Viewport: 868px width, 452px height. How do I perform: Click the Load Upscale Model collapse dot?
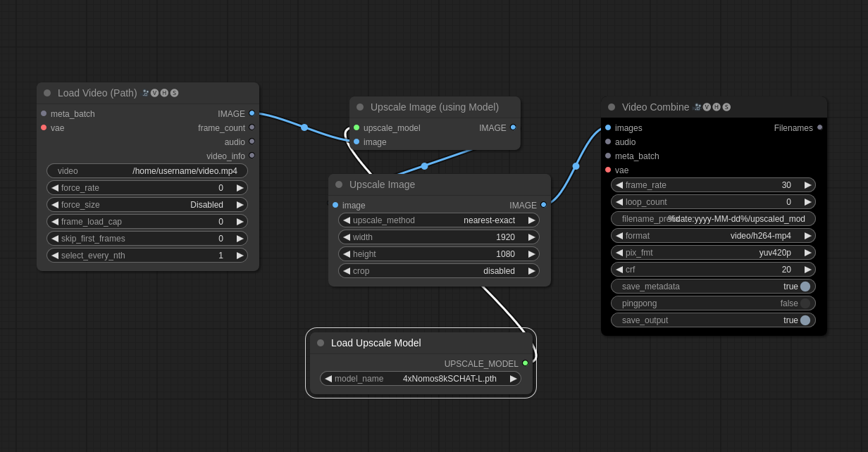(321, 343)
